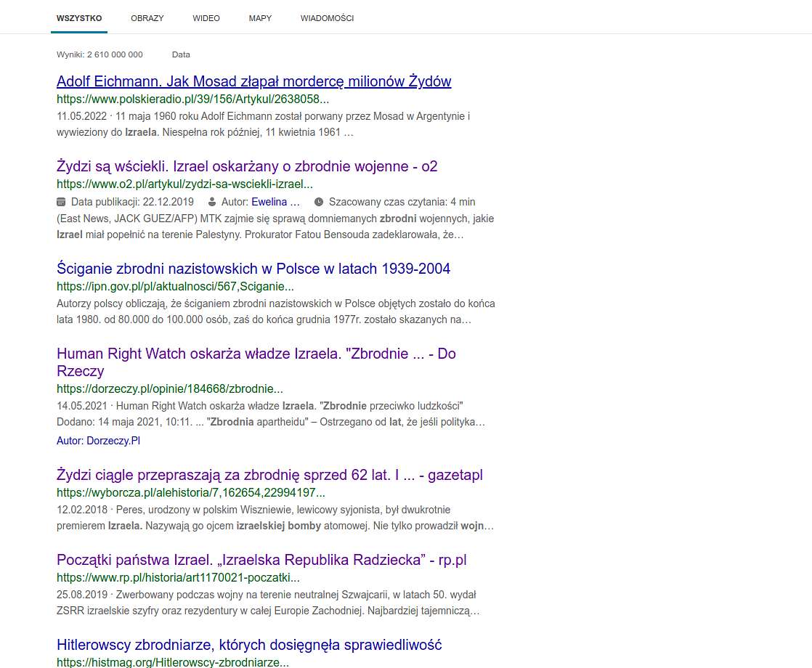The image size is (812, 668).
Task: Click the '12.02.2018' snippet date text
Action: click(x=82, y=510)
